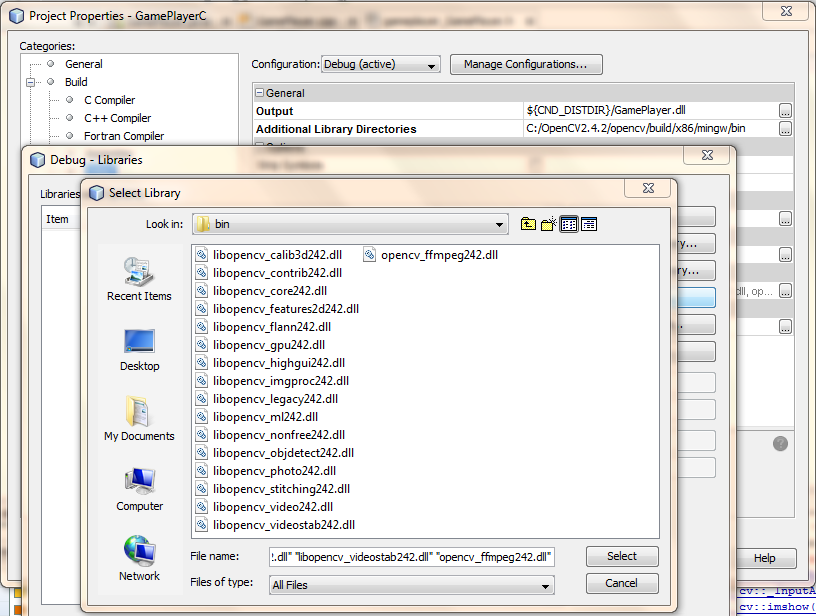
Task: Close the Debug - Libraries dialog
Action: pyautogui.click(x=707, y=155)
